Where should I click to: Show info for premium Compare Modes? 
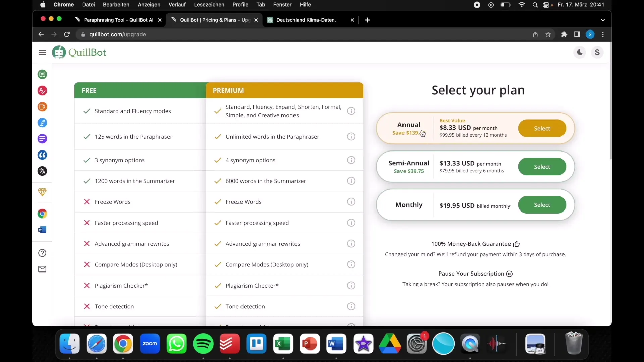coord(351,264)
